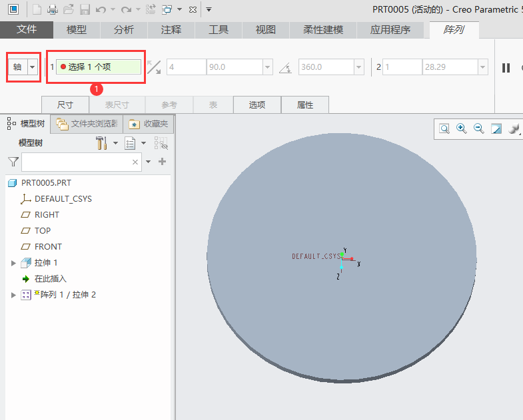Click the tree display list icon
523x420 pixels.
point(130,143)
